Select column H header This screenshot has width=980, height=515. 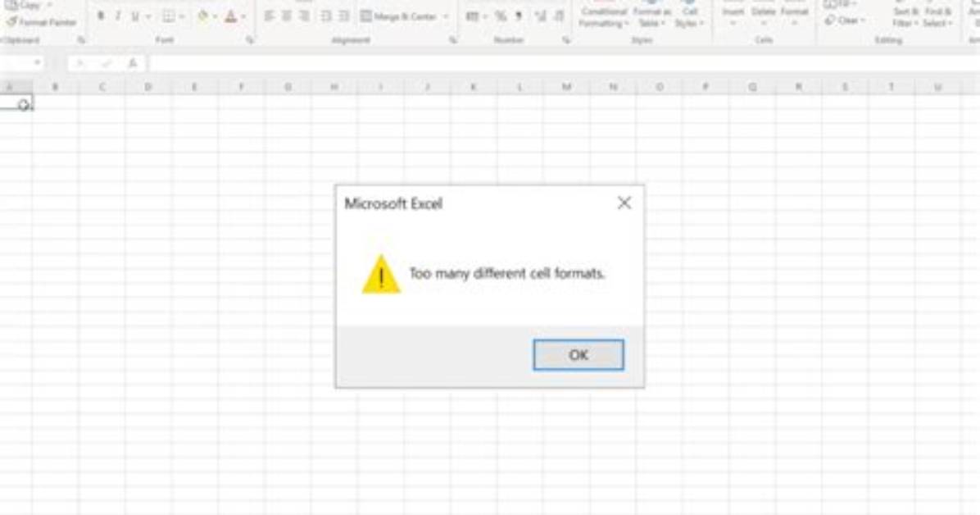click(333, 87)
